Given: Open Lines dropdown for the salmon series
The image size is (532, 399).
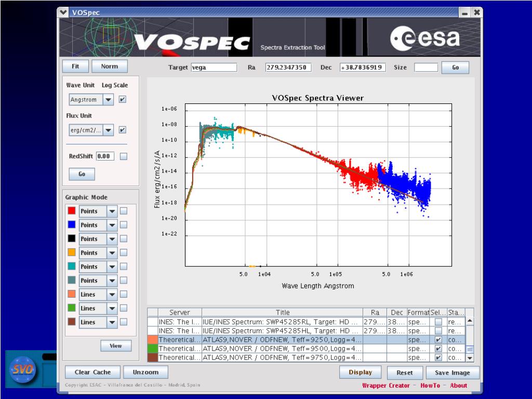Looking at the screenshot, I should pyautogui.click(x=98, y=295).
